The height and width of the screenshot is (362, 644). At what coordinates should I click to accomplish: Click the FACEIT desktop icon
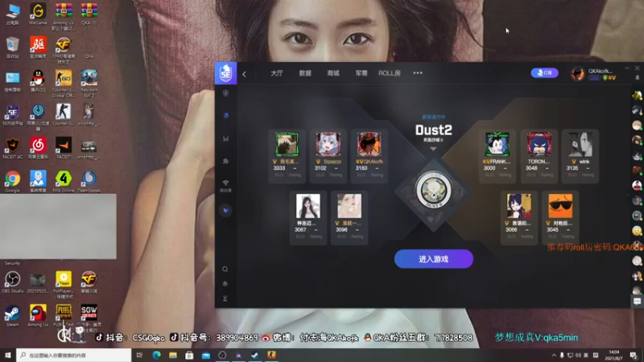pyautogui.click(x=64, y=148)
